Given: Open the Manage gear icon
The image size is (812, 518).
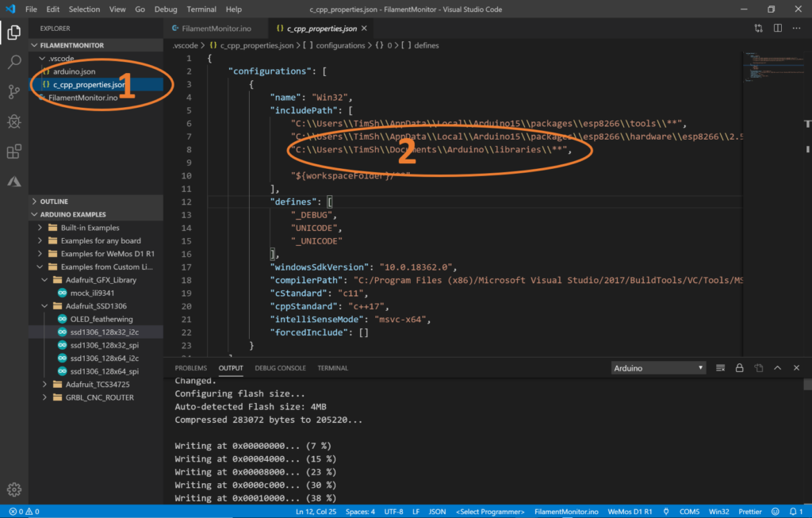Looking at the screenshot, I should tap(14, 489).
